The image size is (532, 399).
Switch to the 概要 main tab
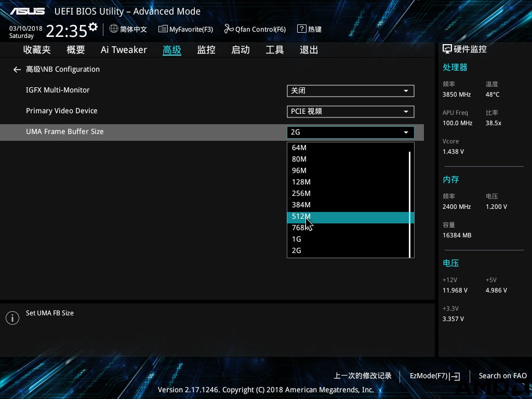point(76,50)
